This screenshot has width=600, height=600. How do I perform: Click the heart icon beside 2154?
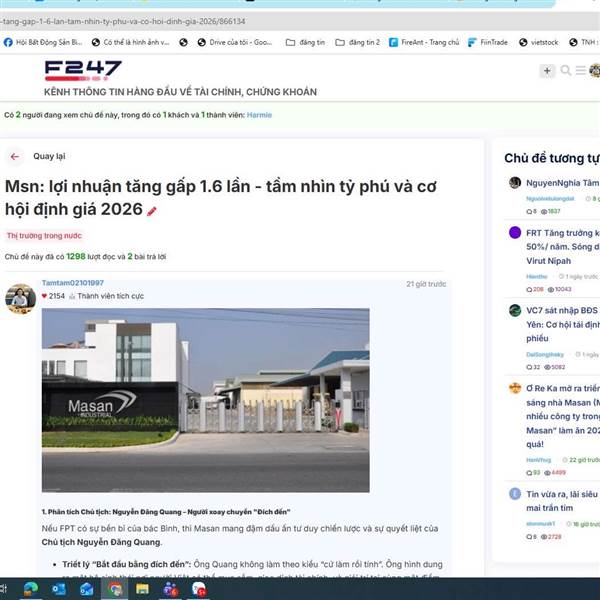point(44,296)
